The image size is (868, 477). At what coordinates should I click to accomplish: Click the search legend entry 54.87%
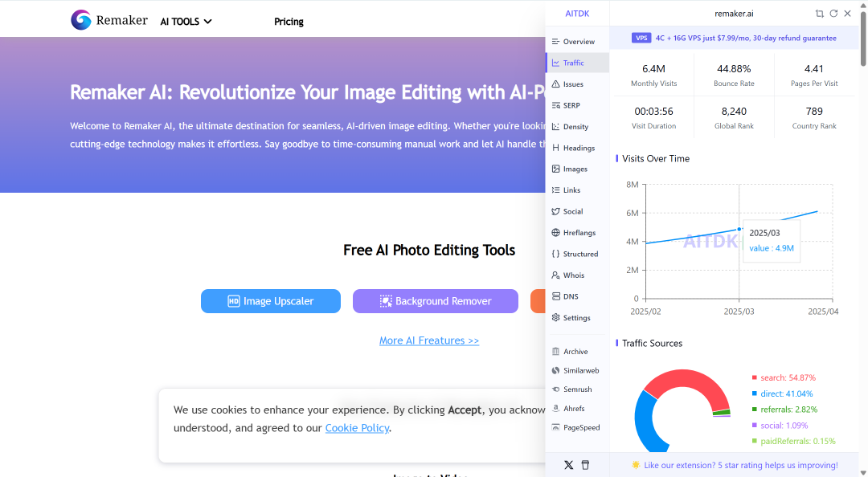(784, 378)
